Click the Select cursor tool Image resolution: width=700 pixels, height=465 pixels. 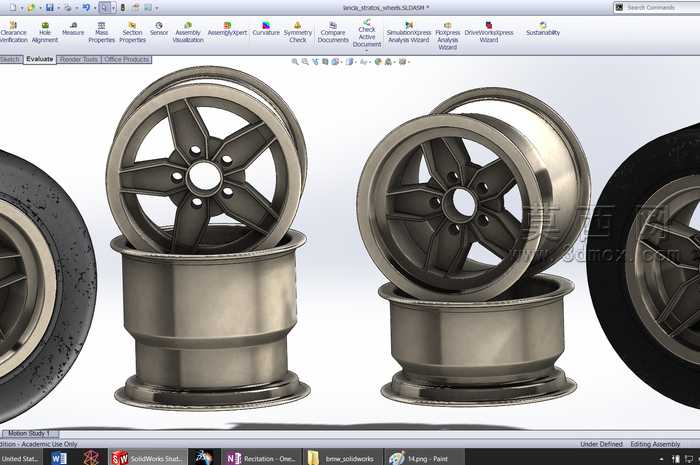click(x=104, y=8)
